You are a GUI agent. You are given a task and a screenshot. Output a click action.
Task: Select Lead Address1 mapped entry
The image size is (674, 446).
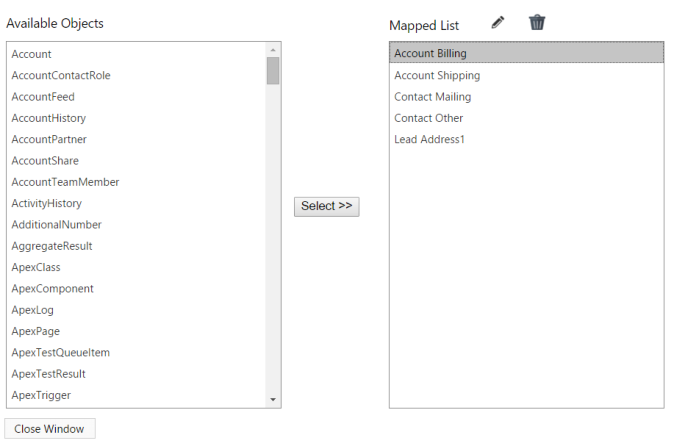click(x=527, y=139)
